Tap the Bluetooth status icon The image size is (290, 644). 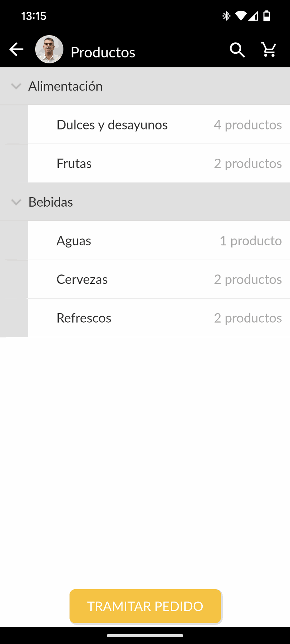[226, 16]
